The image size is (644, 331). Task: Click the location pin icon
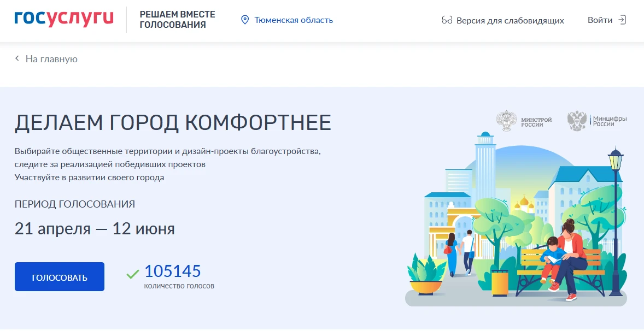click(245, 20)
